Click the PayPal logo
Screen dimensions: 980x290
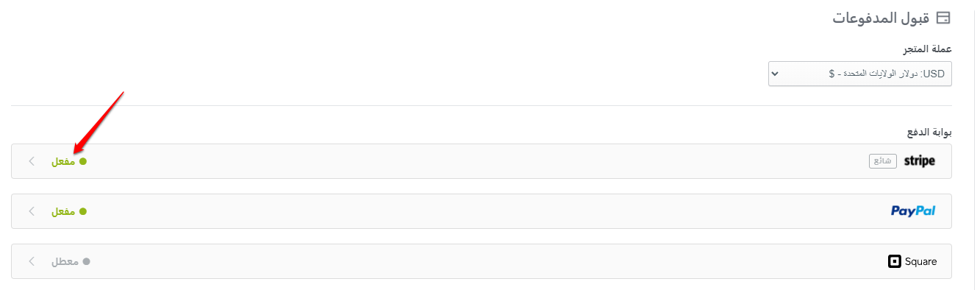pyautogui.click(x=913, y=211)
